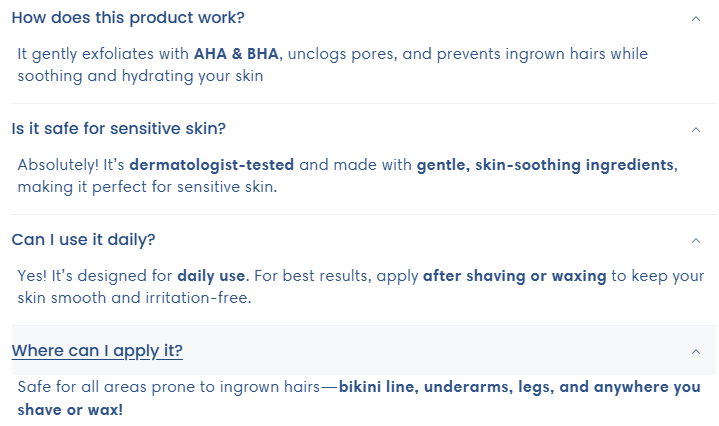Click the "skin smooth and irritation-free." answer line
The height and width of the screenshot is (426, 719).
click(x=134, y=298)
